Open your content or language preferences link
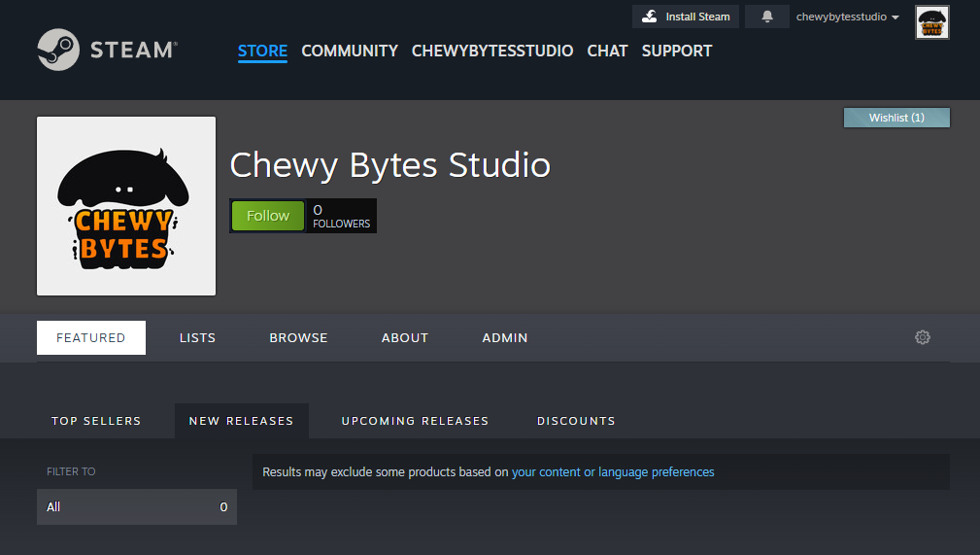The image size is (980, 555). click(x=613, y=471)
